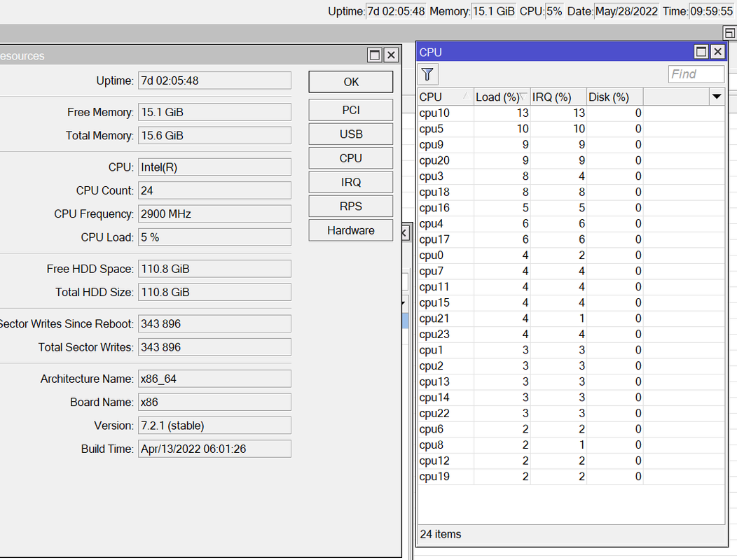Select the cpu11 row

click(570, 287)
